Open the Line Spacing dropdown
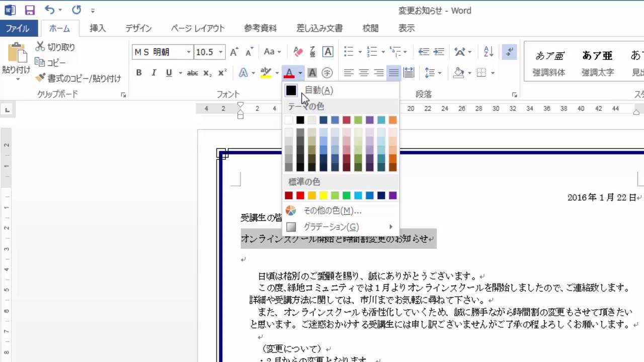The image size is (644, 362). 433,73
